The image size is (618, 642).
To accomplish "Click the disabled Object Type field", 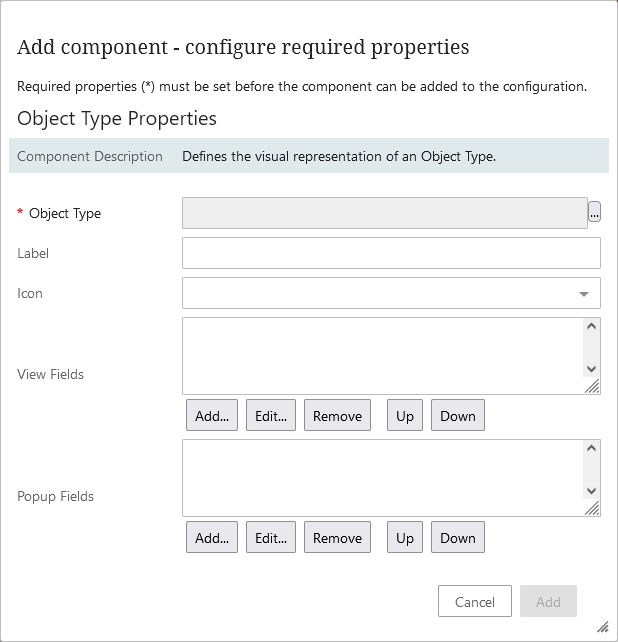I will pyautogui.click(x=385, y=213).
